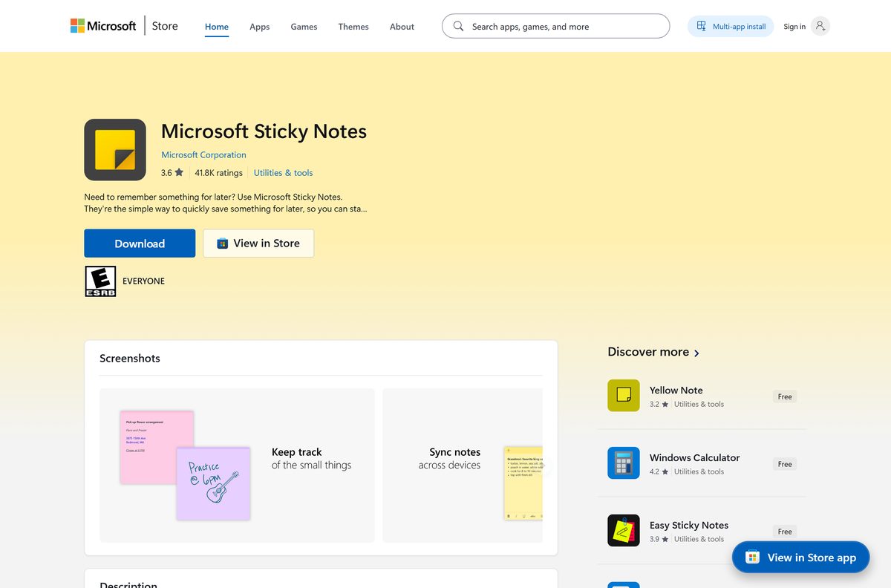This screenshot has width=891, height=588.
Task: Click the Screenshots section heading
Action: [130, 358]
